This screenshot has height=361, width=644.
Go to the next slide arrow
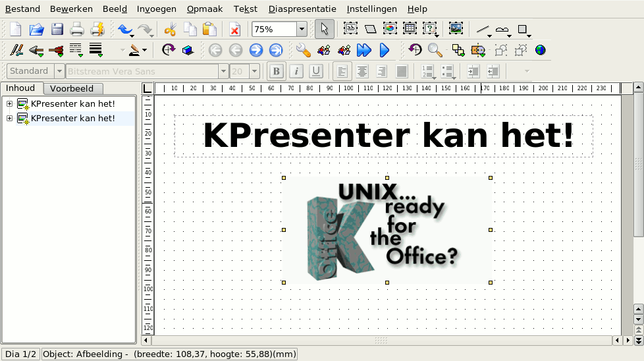tap(256, 50)
